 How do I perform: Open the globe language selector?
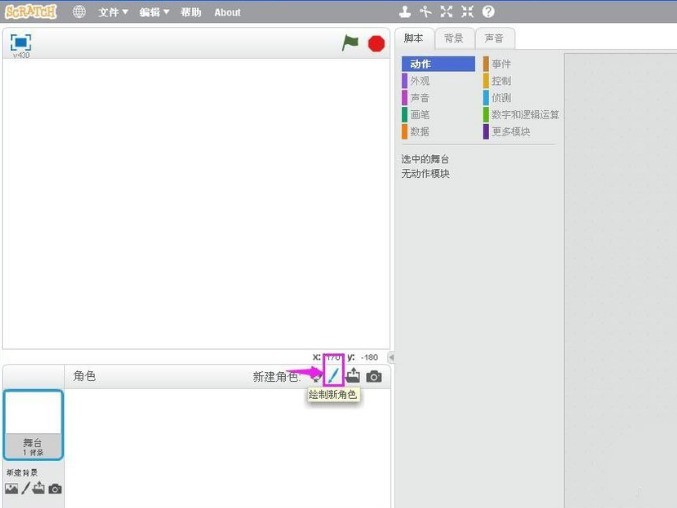pos(79,12)
